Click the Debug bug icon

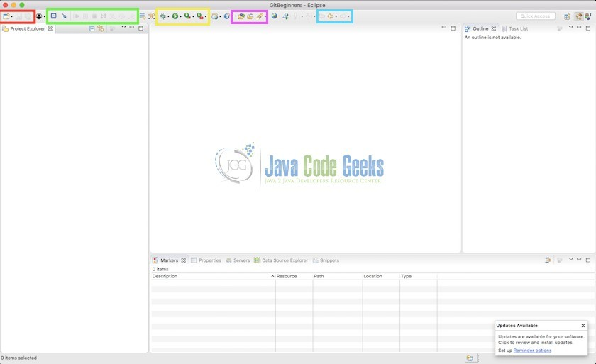162,16
